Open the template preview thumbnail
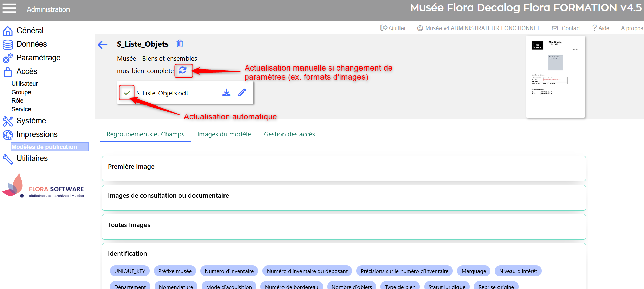This screenshot has width=644, height=289. click(555, 77)
